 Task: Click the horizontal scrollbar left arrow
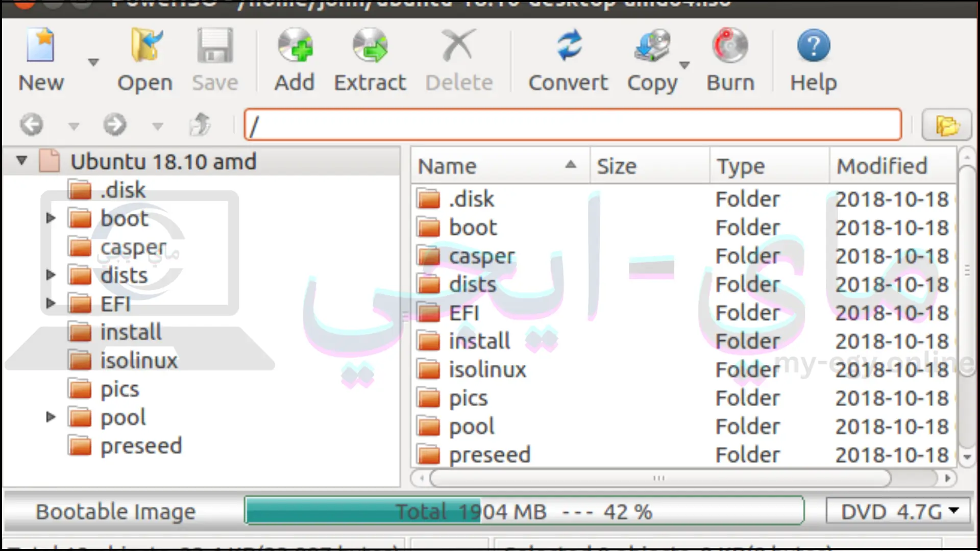(x=422, y=479)
